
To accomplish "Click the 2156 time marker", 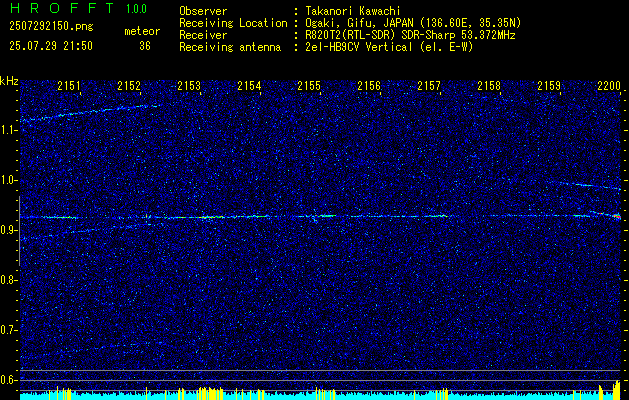I will 369,85.
